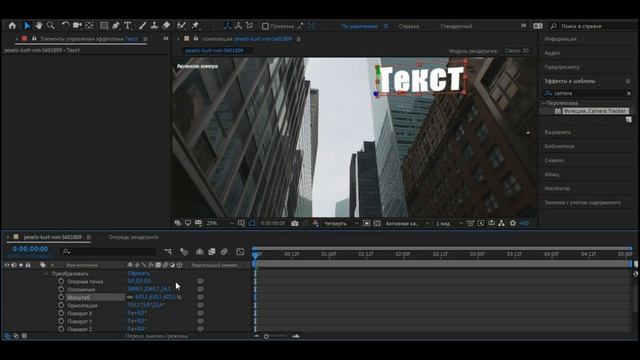Select the Pen tool
The height and width of the screenshot is (360, 640).
(x=116, y=26)
